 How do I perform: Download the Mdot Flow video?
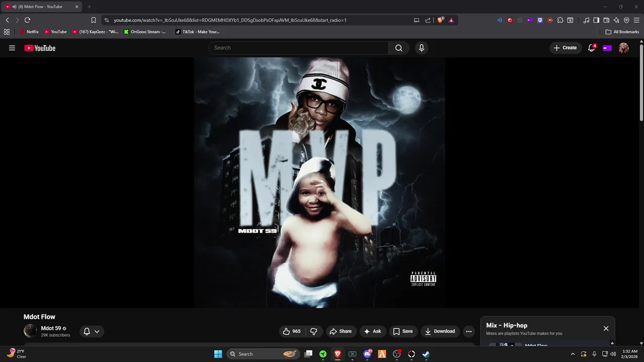[440, 331]
